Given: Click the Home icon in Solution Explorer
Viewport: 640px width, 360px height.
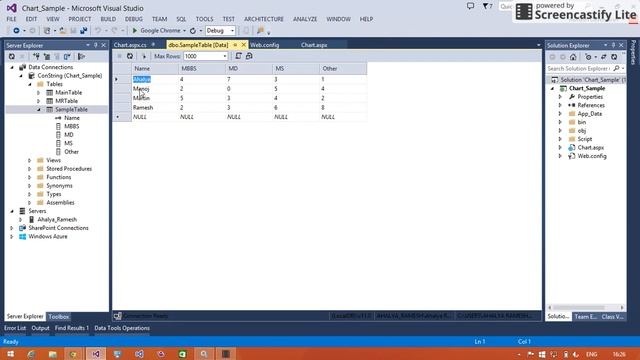Looking at the screenshot, I should (573, 57).
